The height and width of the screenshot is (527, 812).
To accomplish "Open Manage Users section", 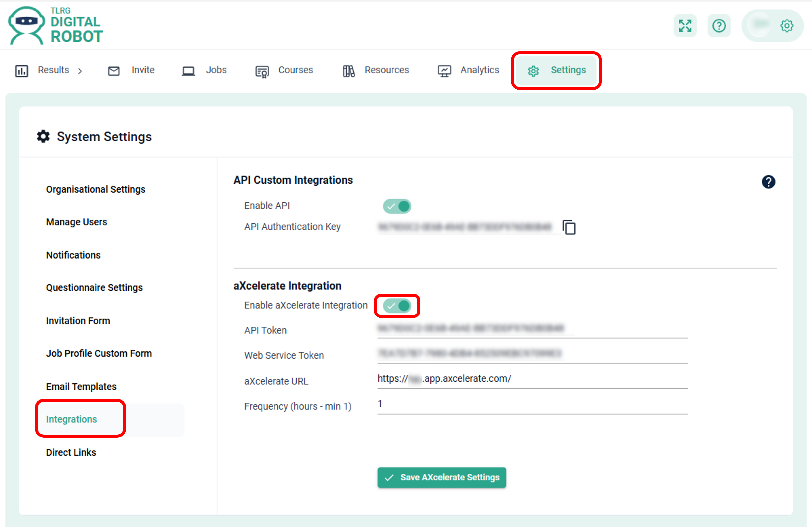I will coord(76,222).
